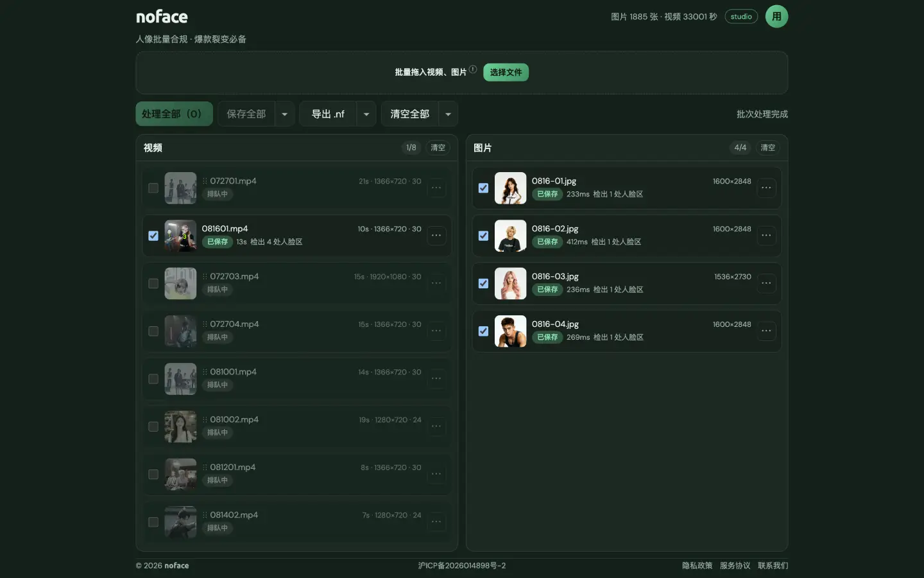Image resolution: width=924 pixels, height=578 pixels.
Task: Tick checkbox for 081002.mp4
Action: [153, 426]
